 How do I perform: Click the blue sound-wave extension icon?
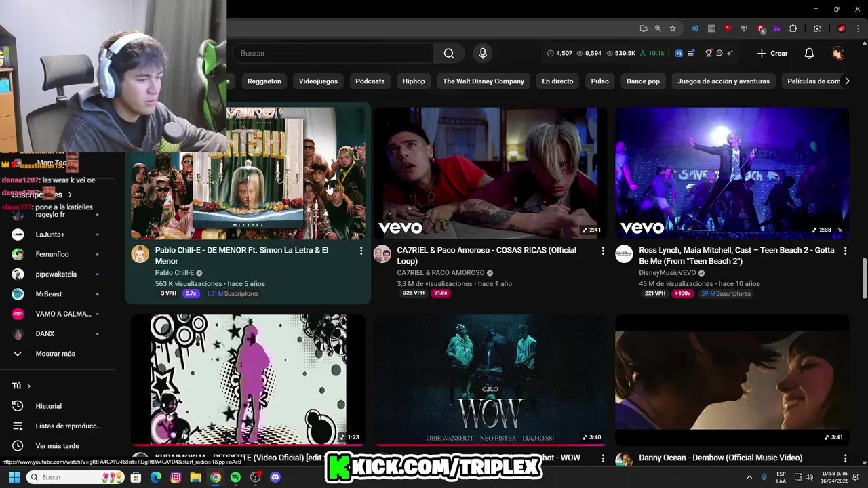[x=695, y=28]
